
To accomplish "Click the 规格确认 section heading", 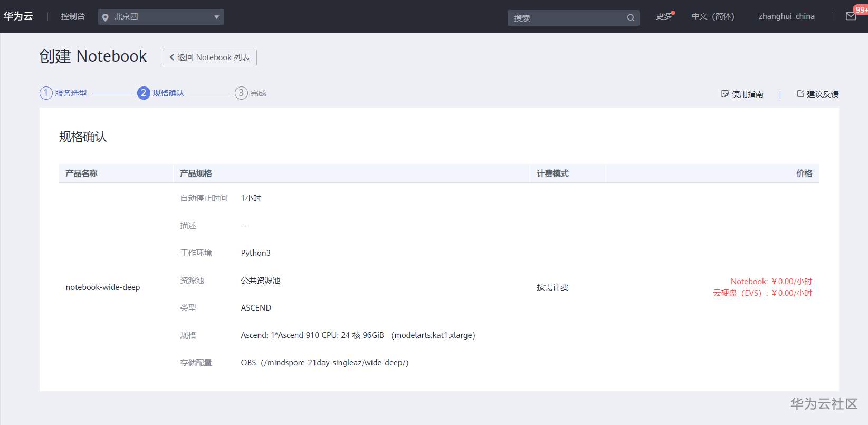I will coord(83,137).
